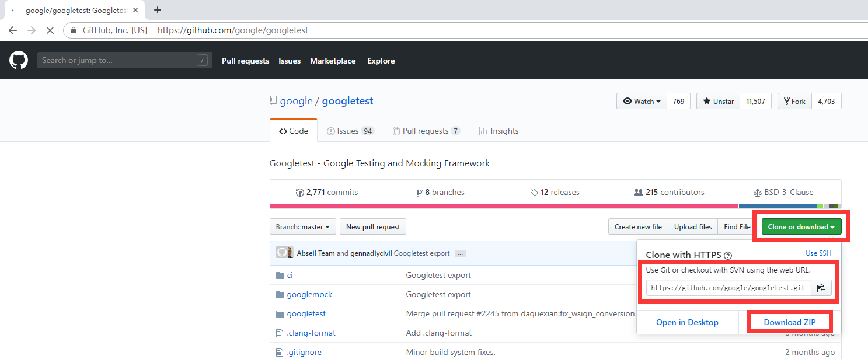The image size is (868, 359).
Task: Click the browser address bar URL
Action: point(233,30)
